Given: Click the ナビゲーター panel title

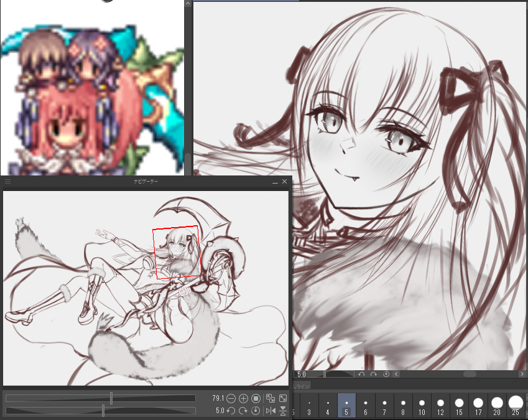Looking at the screenshot, I should coord(146,181).
